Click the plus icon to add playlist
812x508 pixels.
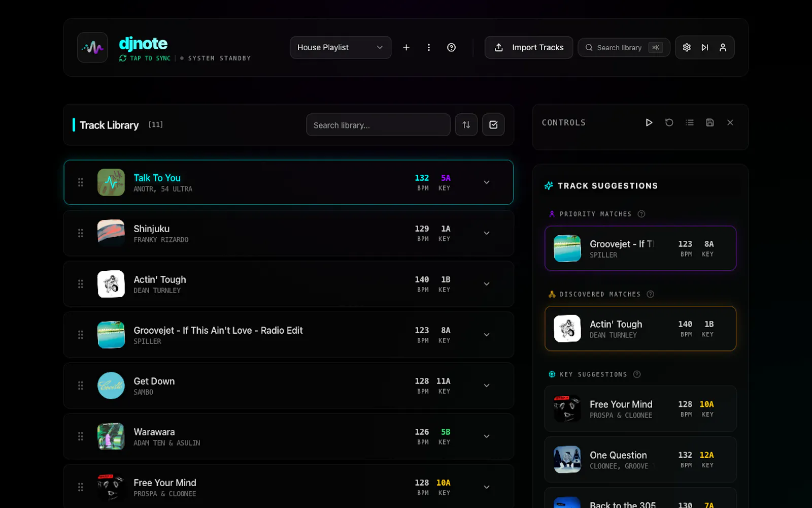pos(406,47)
